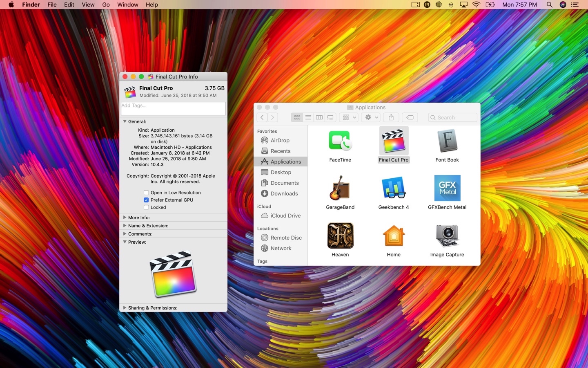Open the Go menu in menu bar
The width and height of the screenshot is (588, 368).
106,4
